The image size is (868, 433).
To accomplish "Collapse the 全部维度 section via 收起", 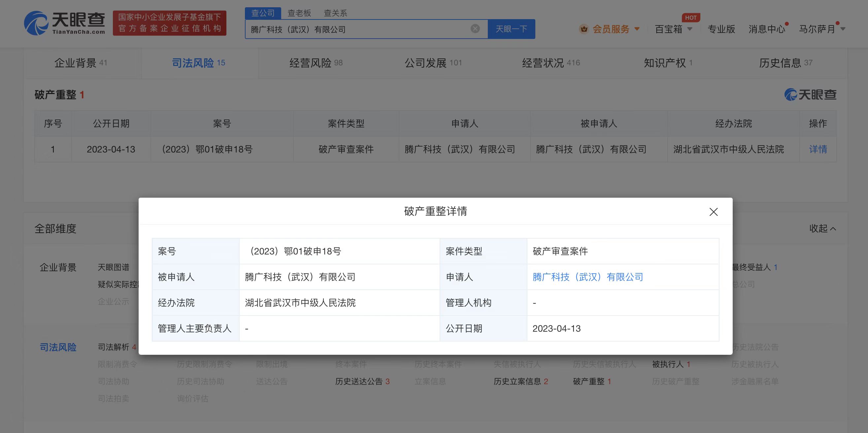I will [822, 228].
